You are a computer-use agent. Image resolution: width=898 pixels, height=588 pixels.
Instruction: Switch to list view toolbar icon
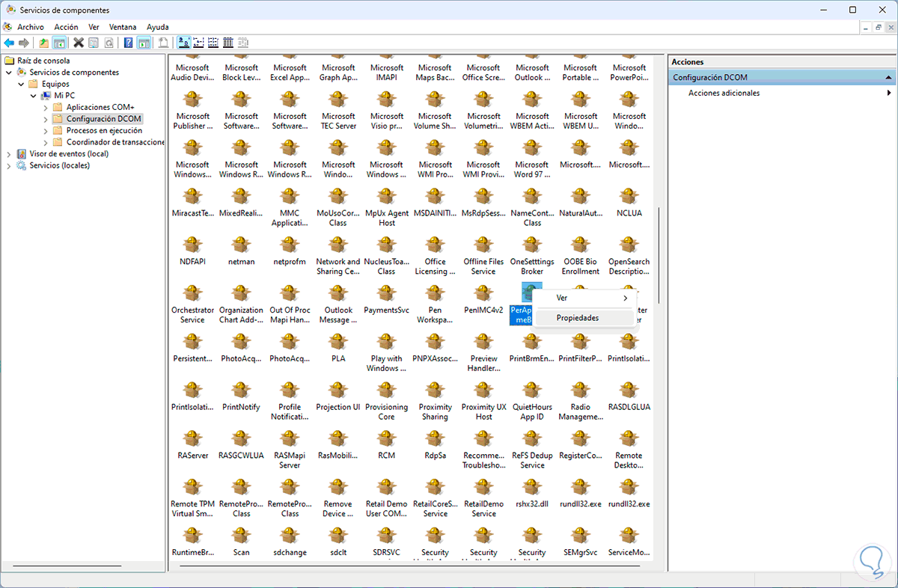pyautogui.click(x=213, y=43)
